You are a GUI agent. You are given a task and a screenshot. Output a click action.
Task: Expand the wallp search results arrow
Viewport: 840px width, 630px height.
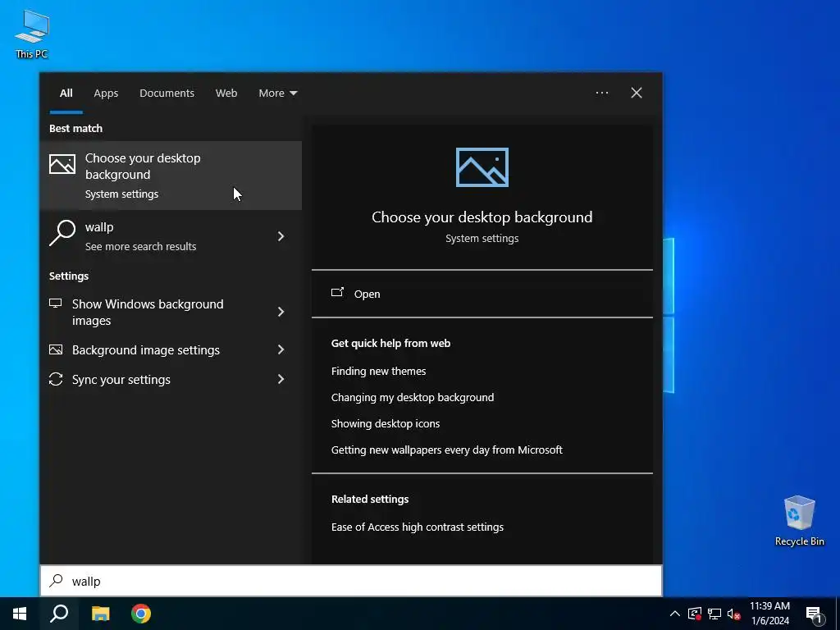281,236
